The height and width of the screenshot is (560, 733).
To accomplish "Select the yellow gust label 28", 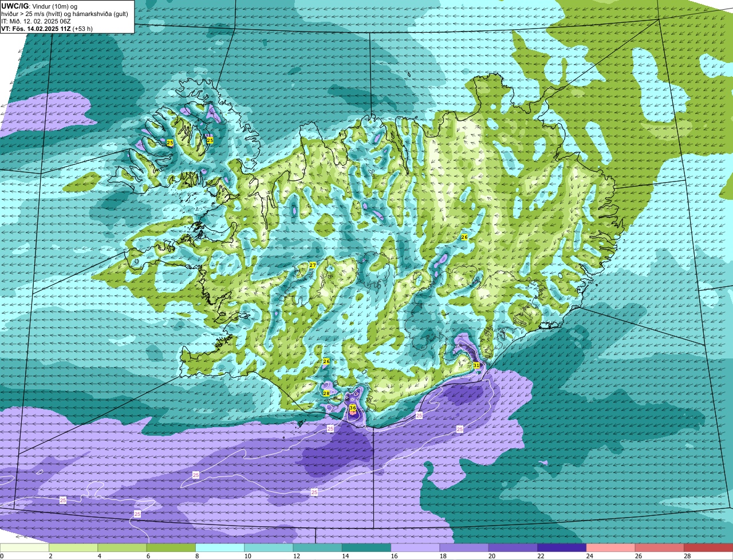I will pyautogui.click(x=326, y=393).
